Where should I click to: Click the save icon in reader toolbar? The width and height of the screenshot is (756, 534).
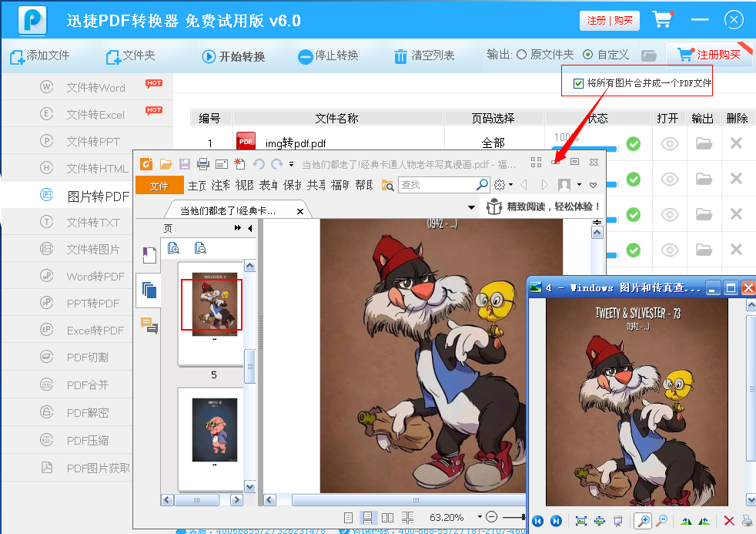click(x=185, y=164)
